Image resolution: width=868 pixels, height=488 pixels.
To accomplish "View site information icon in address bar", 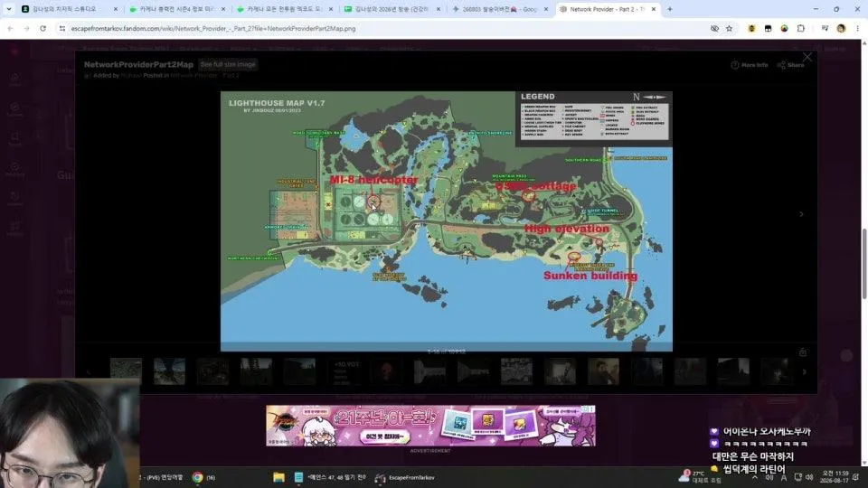I will pyautogui.click(x=62, y=28).
